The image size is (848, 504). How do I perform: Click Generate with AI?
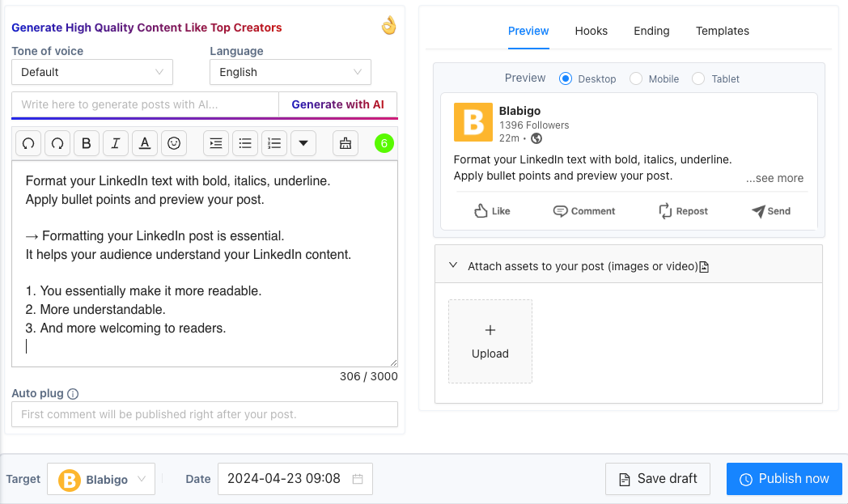(337, 104)
